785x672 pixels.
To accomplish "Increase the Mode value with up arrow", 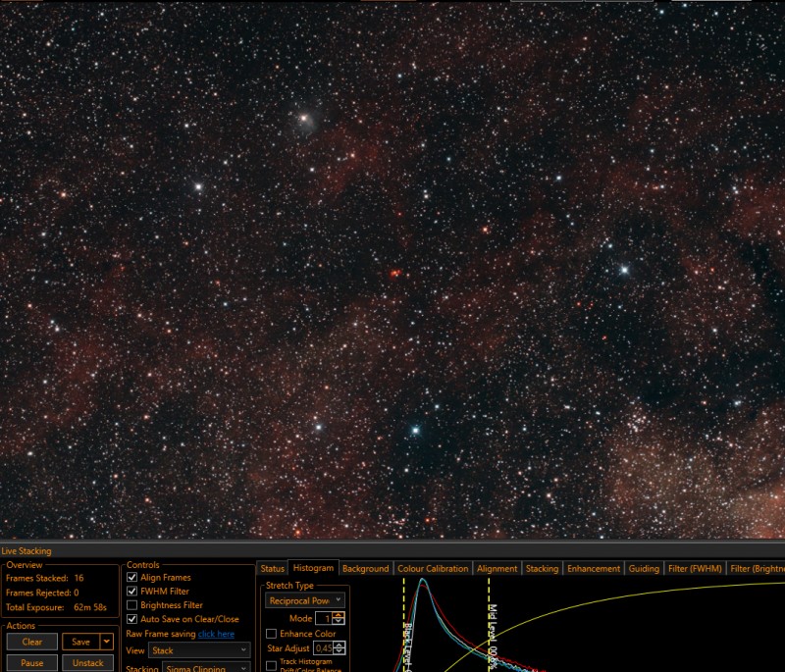I will tap(339, 615).
